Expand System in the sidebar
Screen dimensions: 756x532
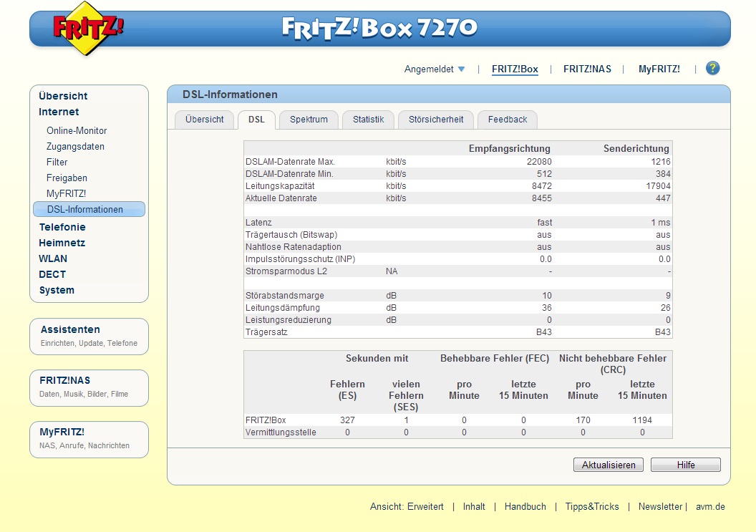pyautogui.click(x=57, y=291)
